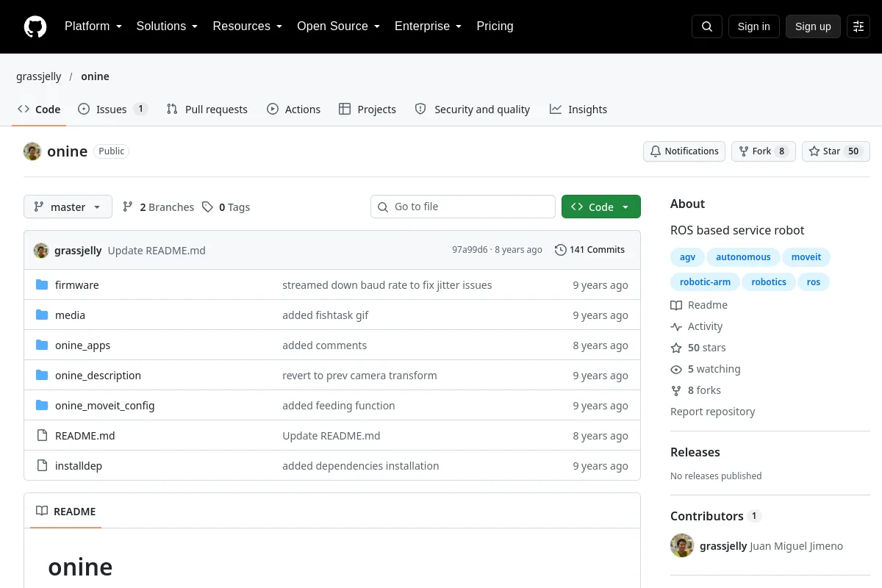Select the README tab in file viewer
Screen dimensions: 882x588
click(x=66, y=512)
